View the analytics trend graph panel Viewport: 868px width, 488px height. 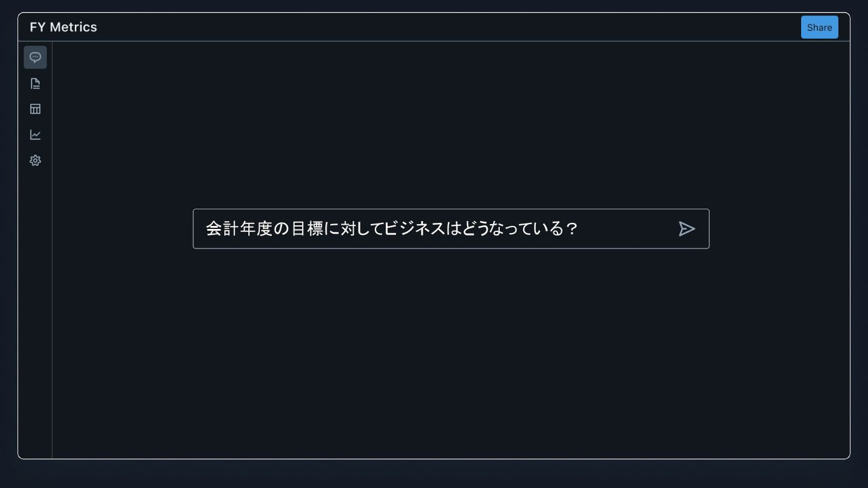35,135
